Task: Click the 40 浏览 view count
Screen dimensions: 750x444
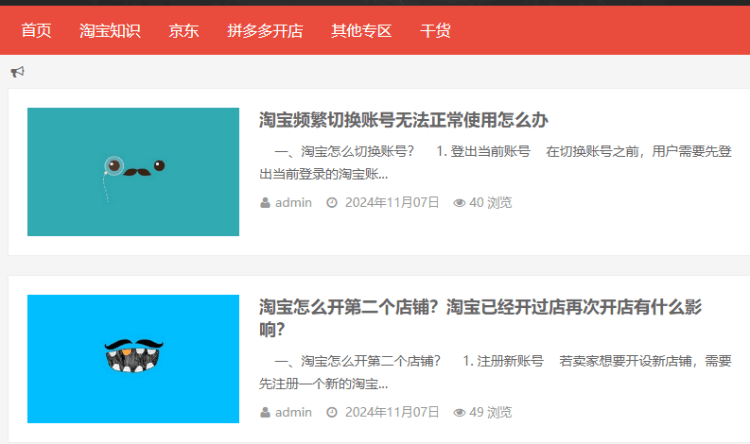Action: (x=490, y=203)
